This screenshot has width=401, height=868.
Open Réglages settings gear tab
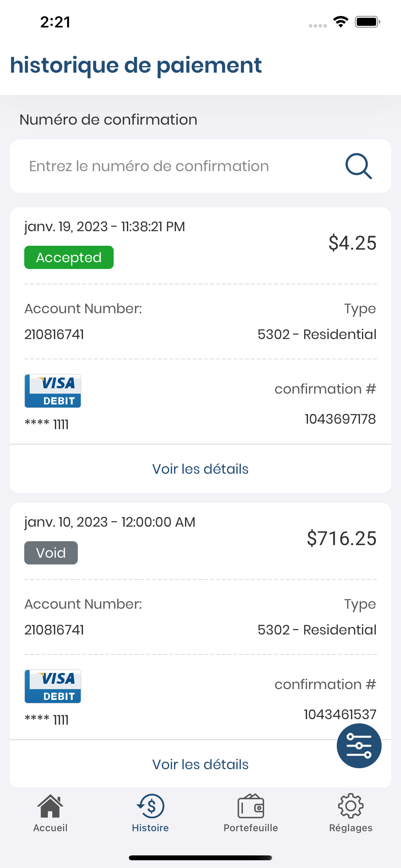point(351,813)
